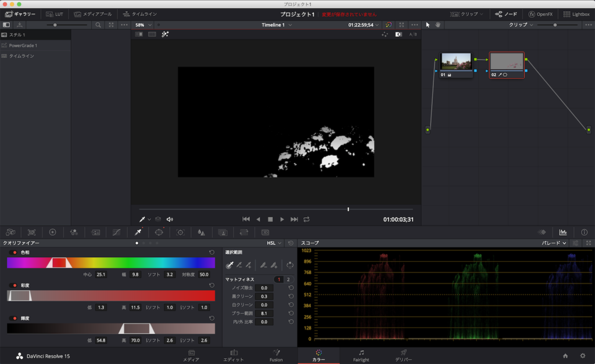Open the Power Window palette
Viewport: 595px width, 364px height.
pos(159,232)
